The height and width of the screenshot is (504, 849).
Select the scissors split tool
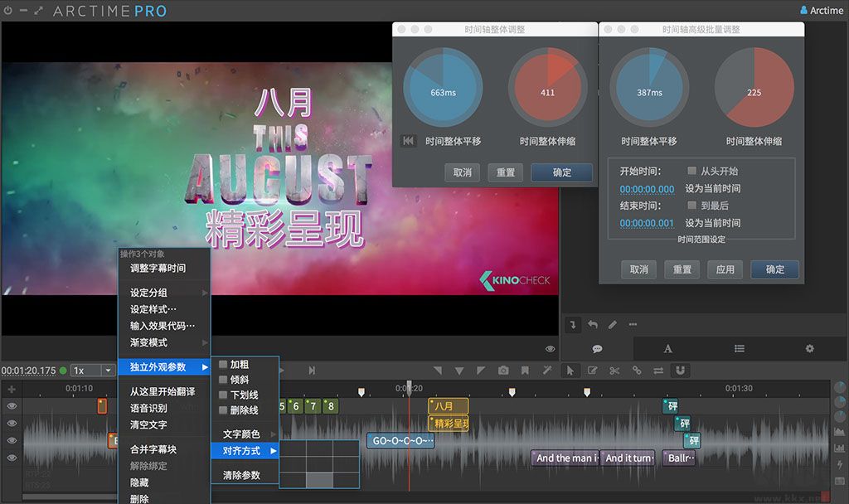[x=614, y=371]
